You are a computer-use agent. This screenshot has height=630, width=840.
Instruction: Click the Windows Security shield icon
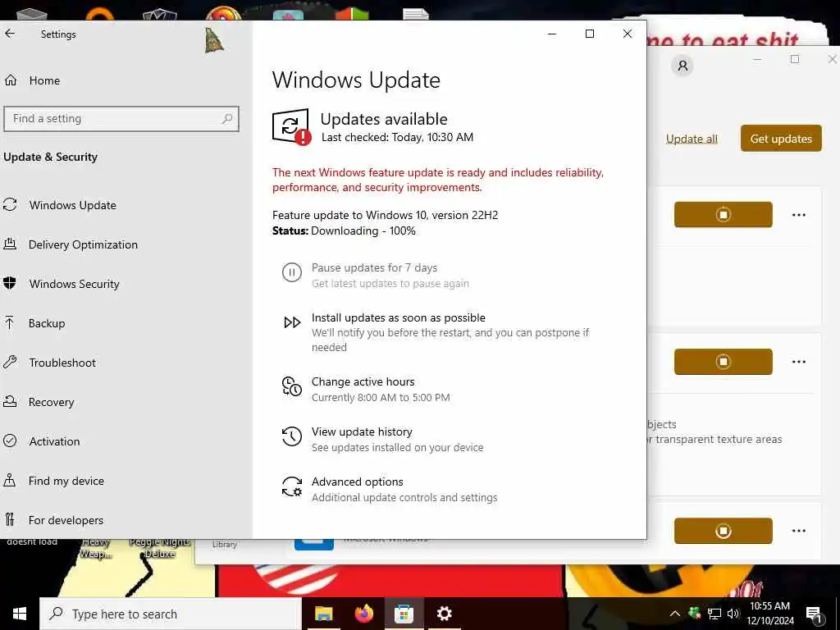pos(10,283)
